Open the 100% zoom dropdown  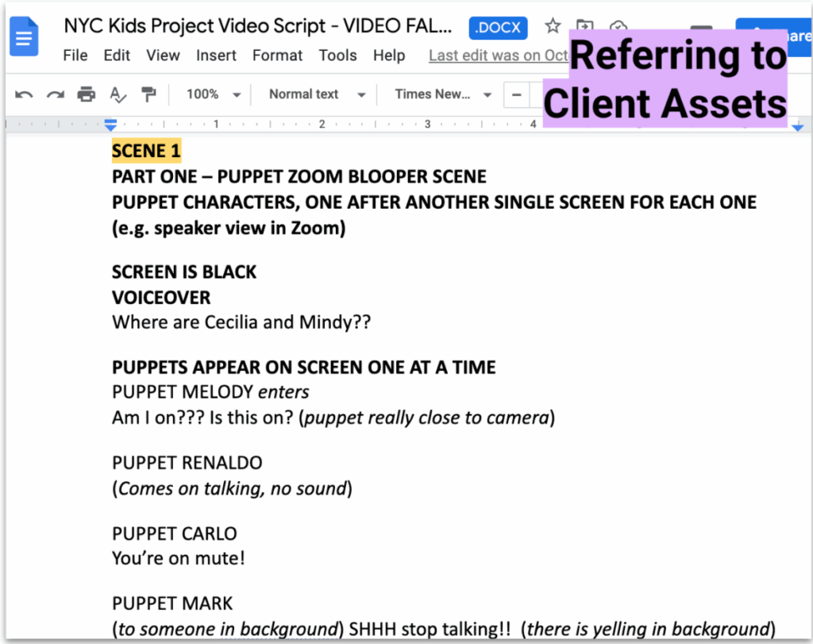point(213,94)
